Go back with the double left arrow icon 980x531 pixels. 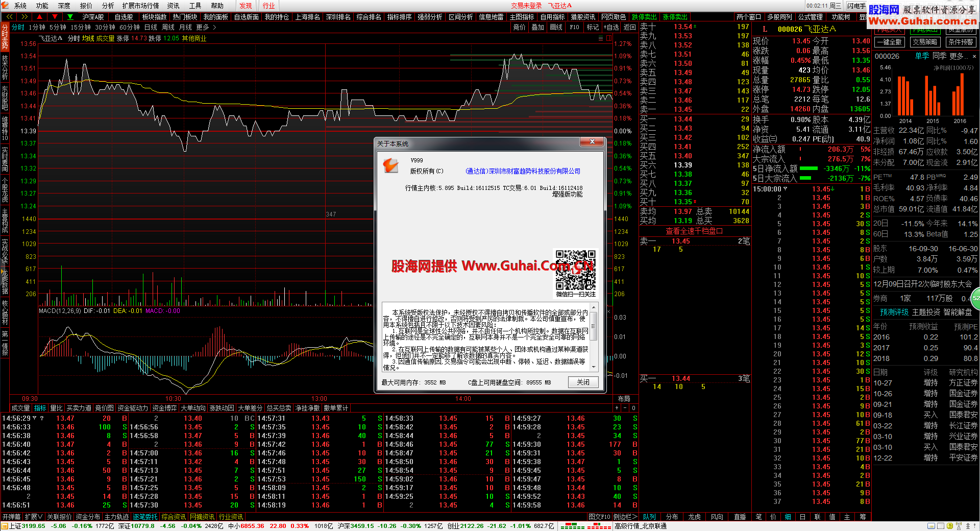click(9, 17)
